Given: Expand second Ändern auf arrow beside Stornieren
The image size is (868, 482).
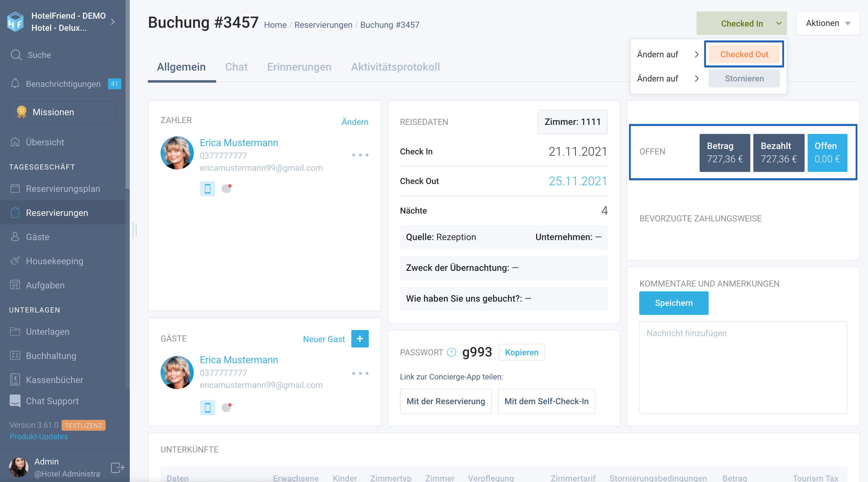Looking at the screenshot, I should [x=697, y=78].
